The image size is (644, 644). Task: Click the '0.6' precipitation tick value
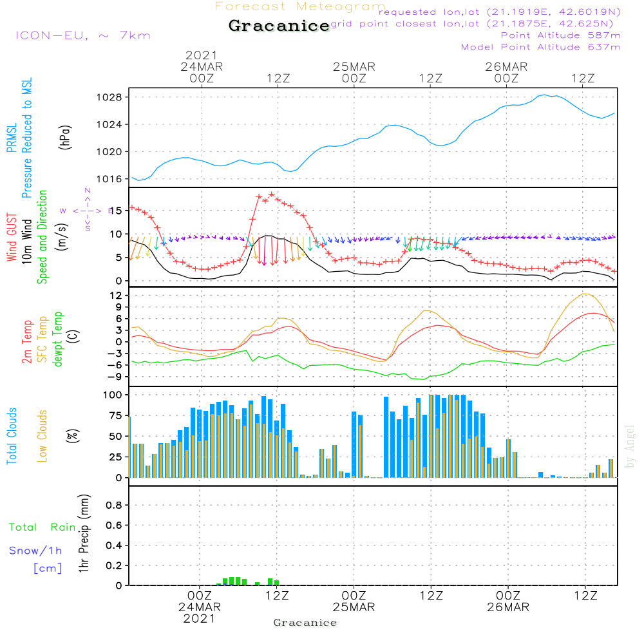[x=114, y=525]
